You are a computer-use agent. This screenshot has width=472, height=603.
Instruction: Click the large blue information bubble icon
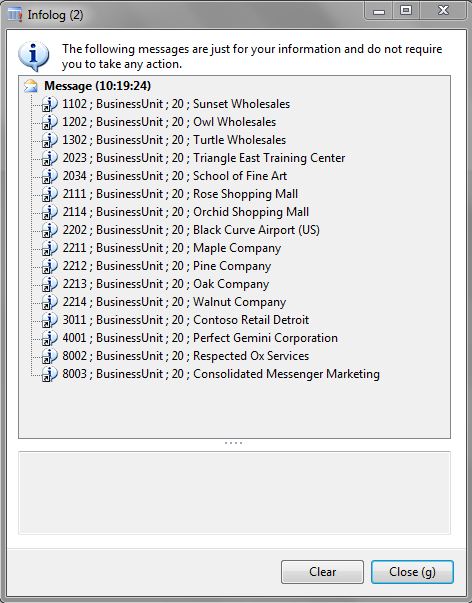[33, 57]
